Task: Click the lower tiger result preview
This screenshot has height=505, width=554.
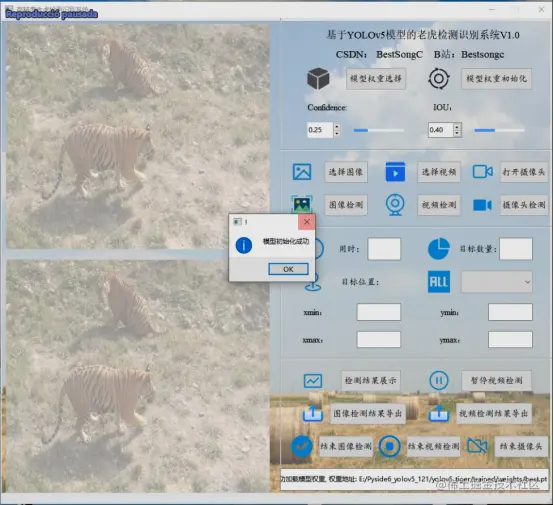Action: click(138, 376)
